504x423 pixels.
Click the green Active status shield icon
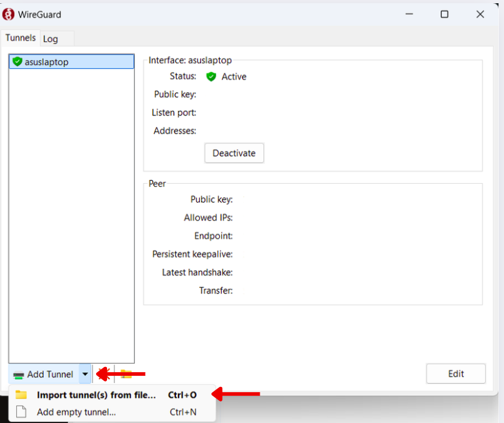coord(211,77)
